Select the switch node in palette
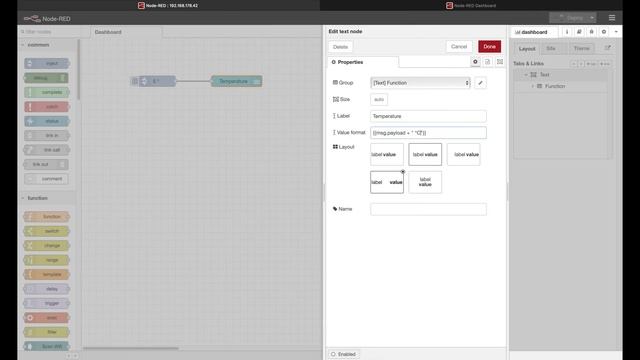Viewport: 640px width, 360px height. (47, 231)
